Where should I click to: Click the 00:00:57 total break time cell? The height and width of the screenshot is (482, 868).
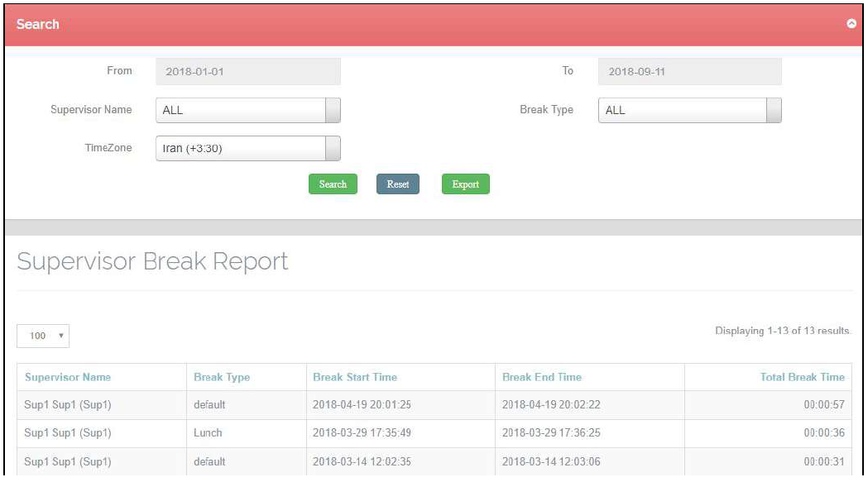click(x=822, y=405)
